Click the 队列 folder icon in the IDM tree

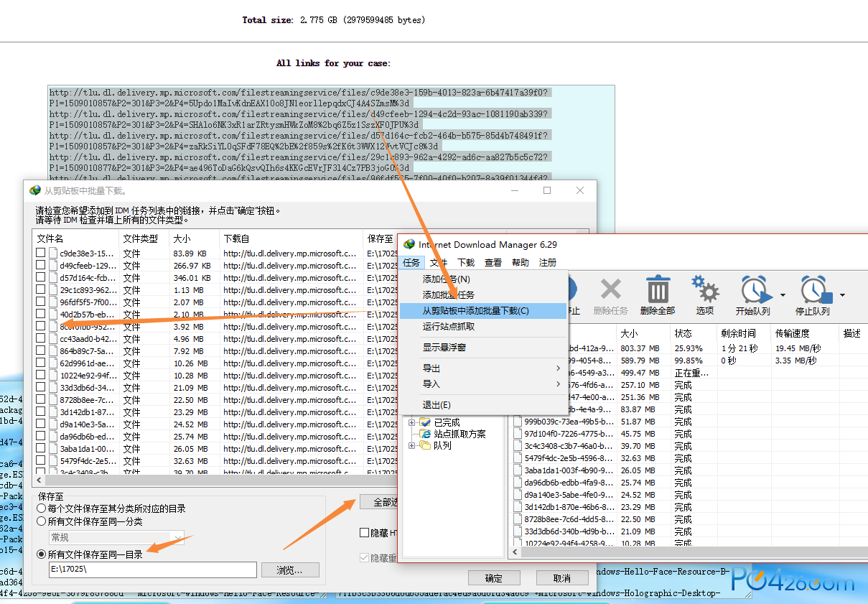point(425,445)
